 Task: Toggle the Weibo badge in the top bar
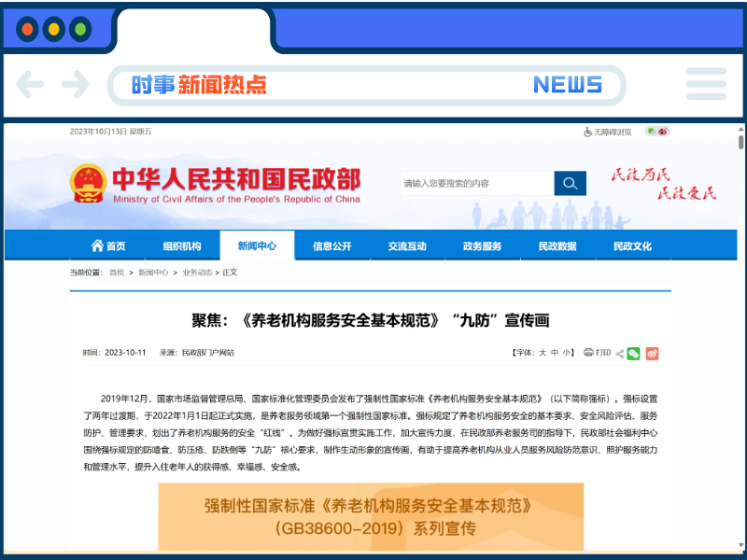coord(663,132)
